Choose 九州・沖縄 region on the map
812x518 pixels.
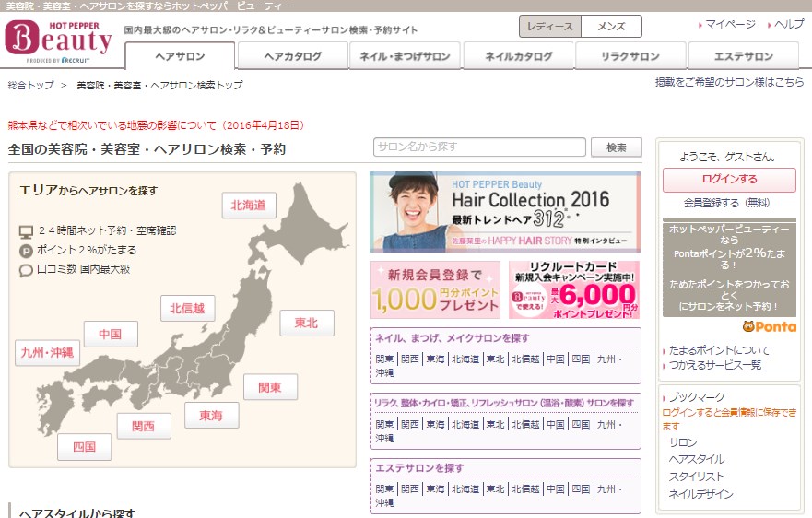48,352
